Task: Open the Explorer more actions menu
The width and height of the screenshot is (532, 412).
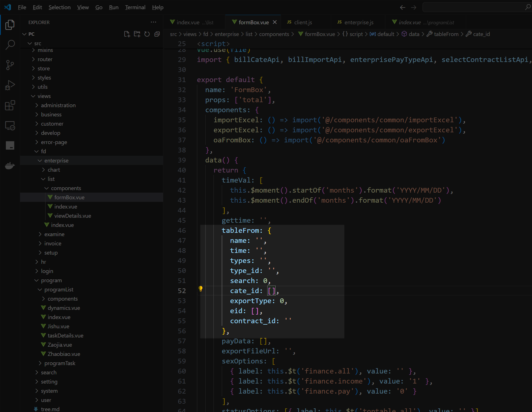Action: point(153,22)
